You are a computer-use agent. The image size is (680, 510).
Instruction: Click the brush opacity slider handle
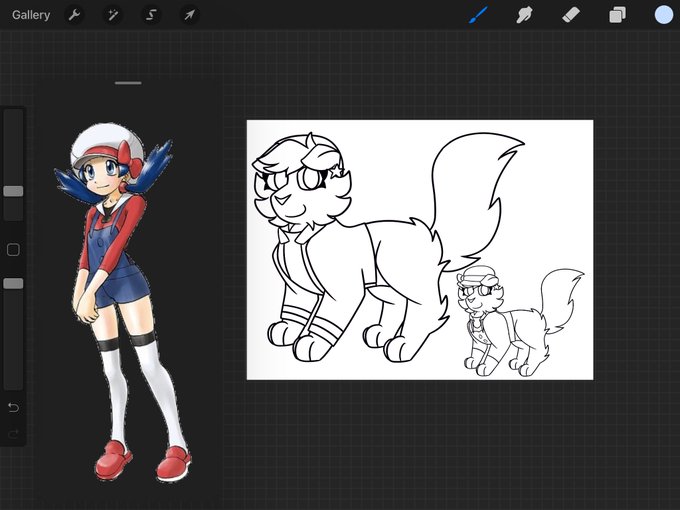click(x=13, y=284)
